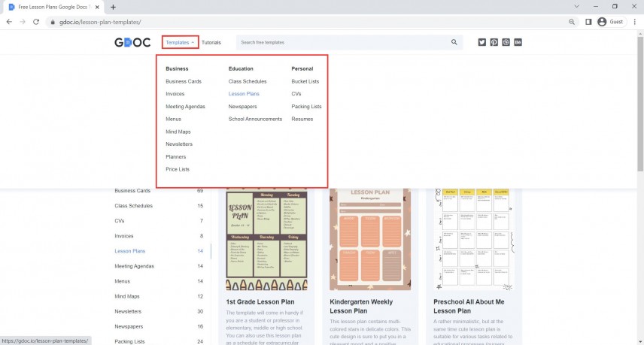Click the Business category heading
This screenshot has height=345, width=644.
click(x=177, y=68)
